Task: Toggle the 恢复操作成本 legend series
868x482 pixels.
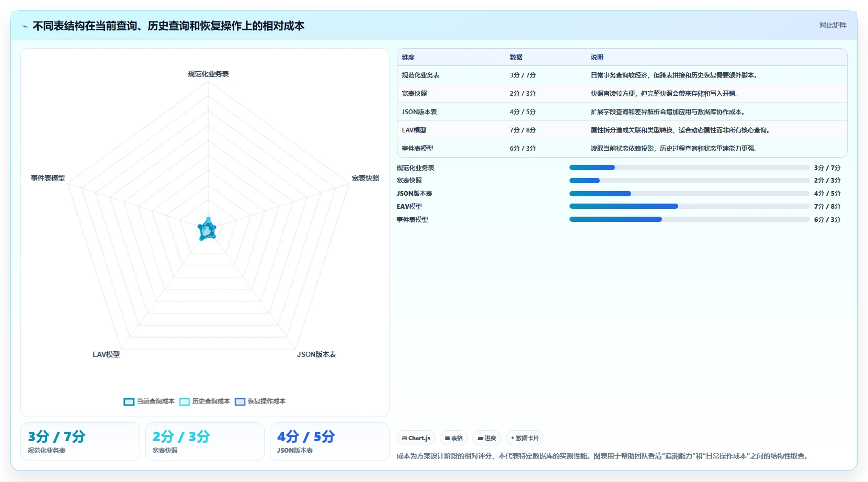Action: tap(260, 401)
